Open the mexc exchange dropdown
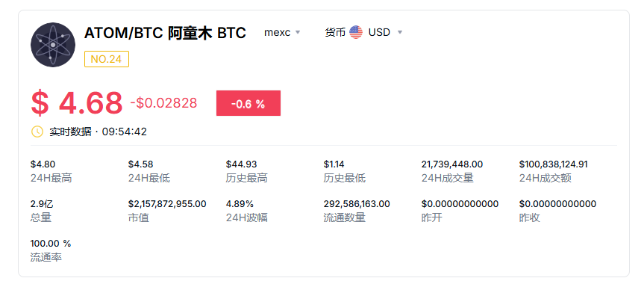This screenshot has width=644, height=284. tap(282, 32)
